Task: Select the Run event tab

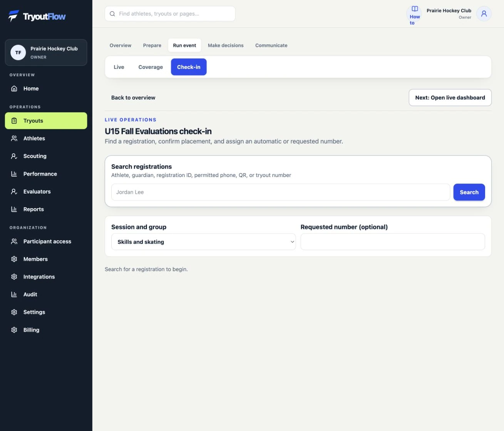Action: (184, 45)
